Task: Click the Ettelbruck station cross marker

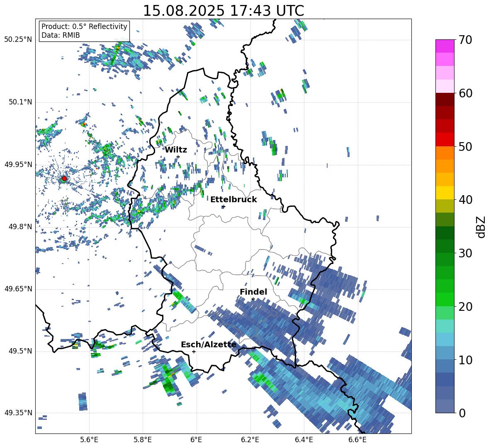Action: tap(223, 206)
